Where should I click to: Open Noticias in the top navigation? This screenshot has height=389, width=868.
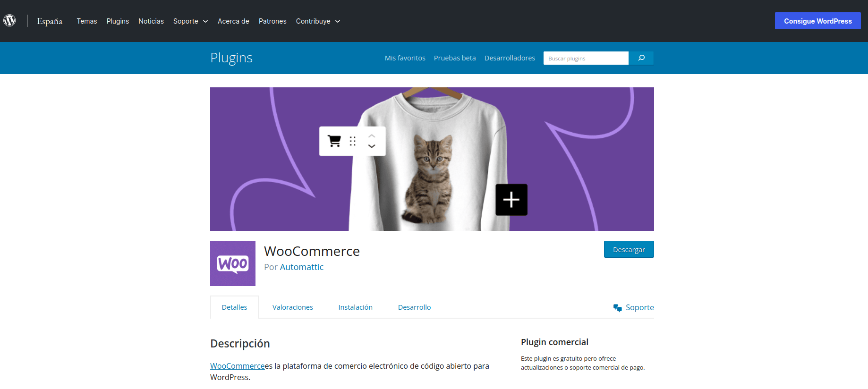(x=151, y=21)
